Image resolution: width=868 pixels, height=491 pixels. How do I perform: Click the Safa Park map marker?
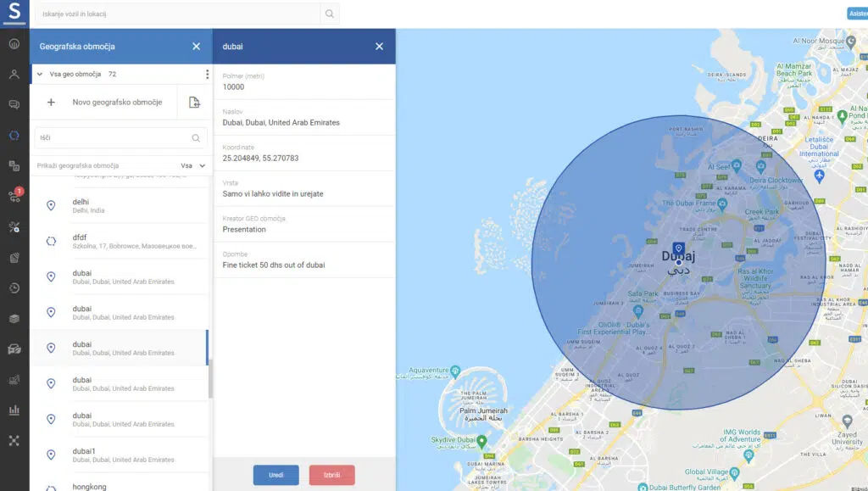coord(638,310)
